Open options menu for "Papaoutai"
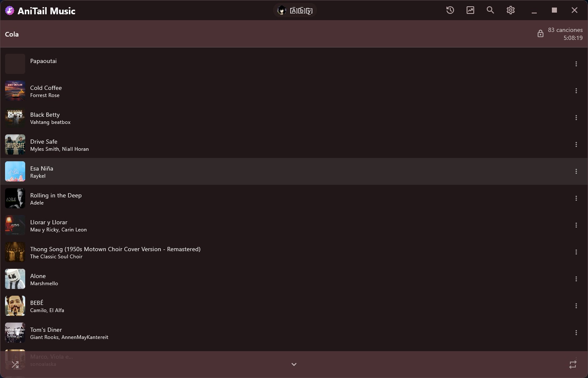Image resolution: width=588 pixels, height=378 pixels. pyautogui.click(x=576, y=64)
